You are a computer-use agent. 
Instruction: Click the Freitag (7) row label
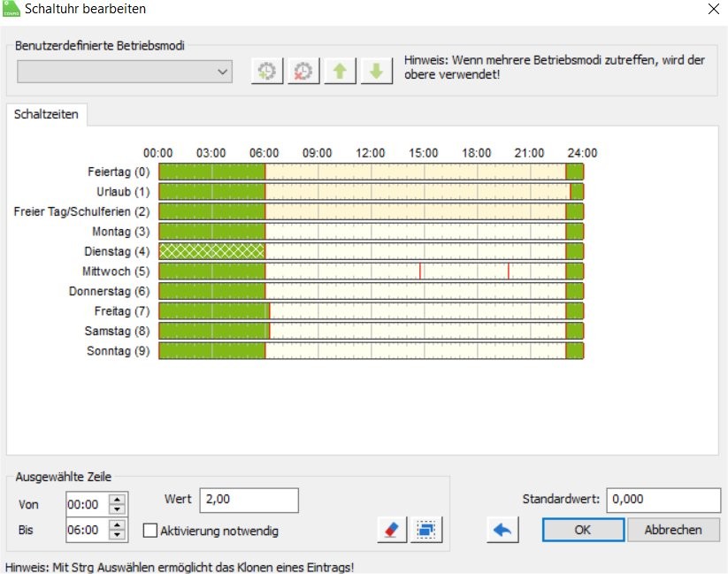[122, 311]
